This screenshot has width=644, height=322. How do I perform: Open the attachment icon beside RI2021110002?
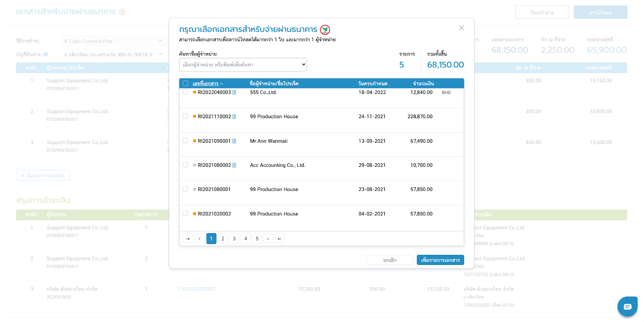[234, 117]
